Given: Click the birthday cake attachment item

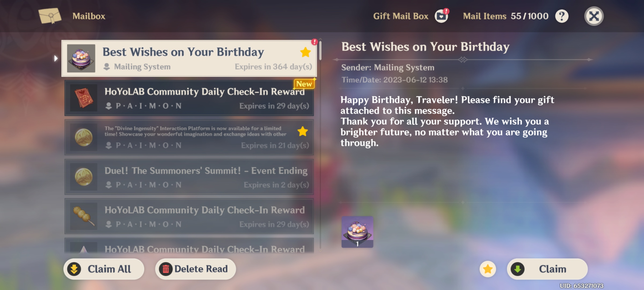Looking at the screenshot, I should coord(357,232).
